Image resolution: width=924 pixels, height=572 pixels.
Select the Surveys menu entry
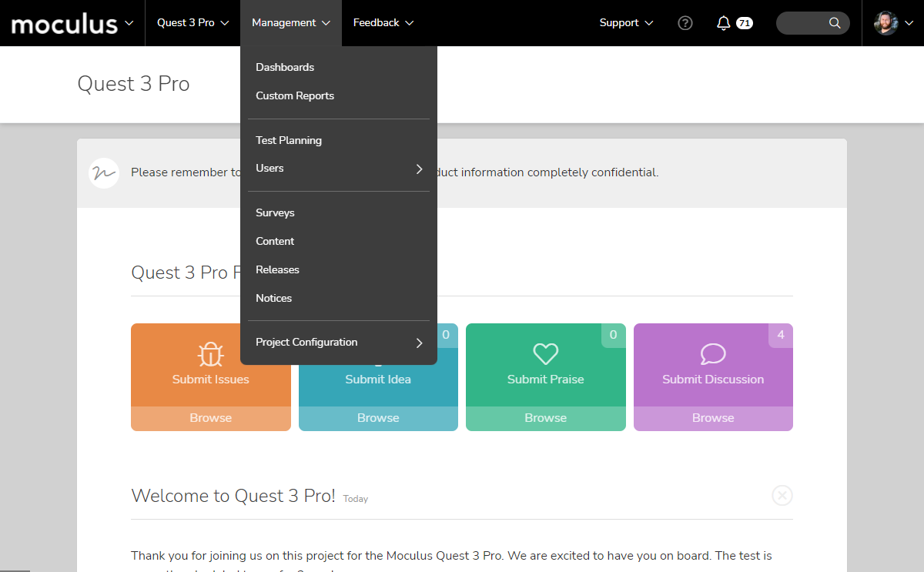(x=275, y=213)
